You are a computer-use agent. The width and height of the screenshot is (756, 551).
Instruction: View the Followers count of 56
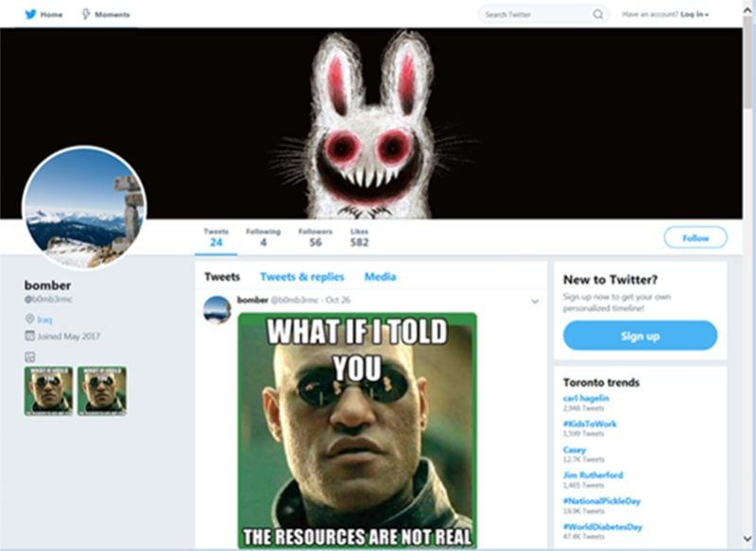coord(315,237)
